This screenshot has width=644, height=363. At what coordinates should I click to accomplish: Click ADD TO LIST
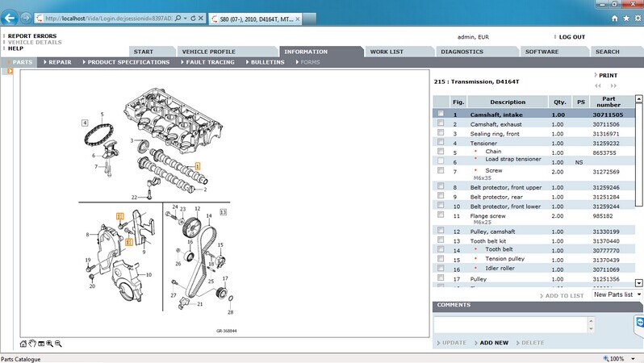click(x=564, y=296)
